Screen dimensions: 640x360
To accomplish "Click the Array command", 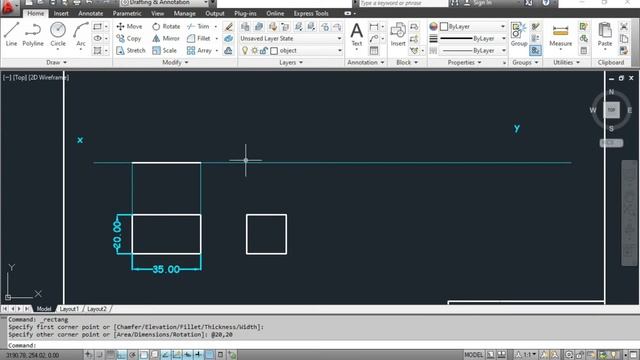I will [200, 51].
